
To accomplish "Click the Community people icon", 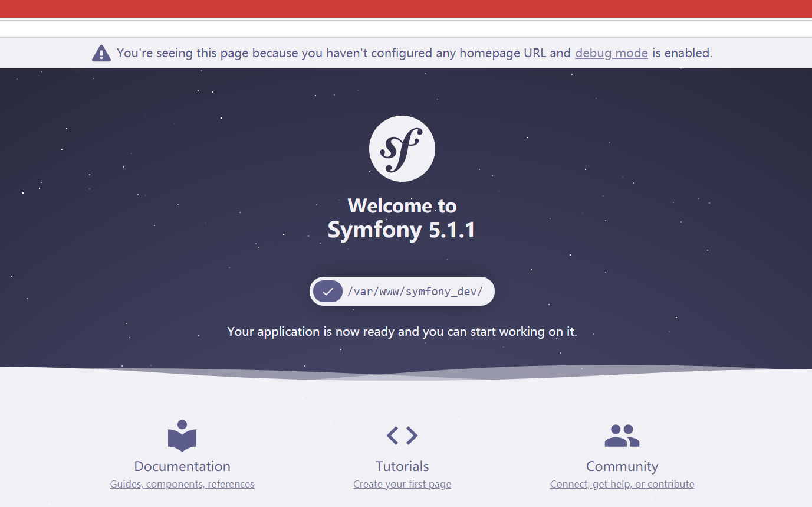I will 622,436.
